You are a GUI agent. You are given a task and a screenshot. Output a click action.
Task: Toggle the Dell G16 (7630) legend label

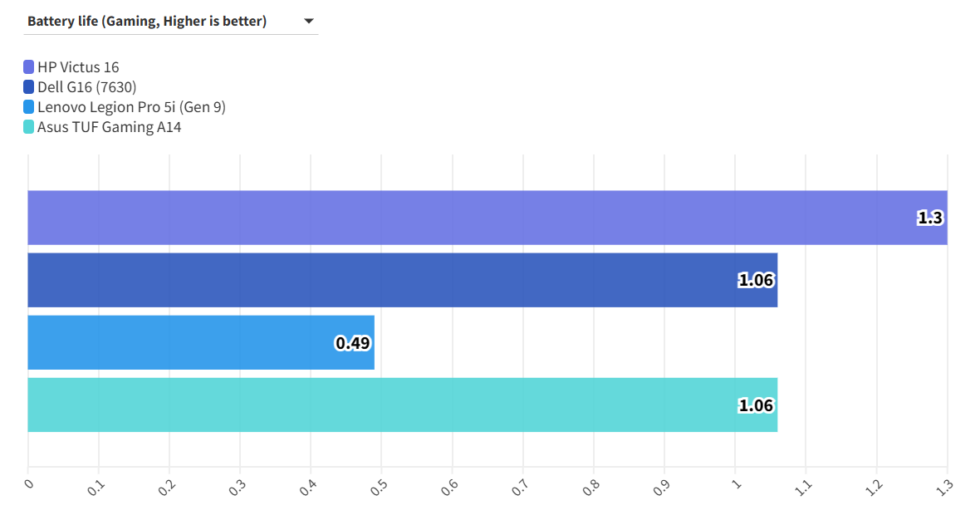tap(87, 87)
